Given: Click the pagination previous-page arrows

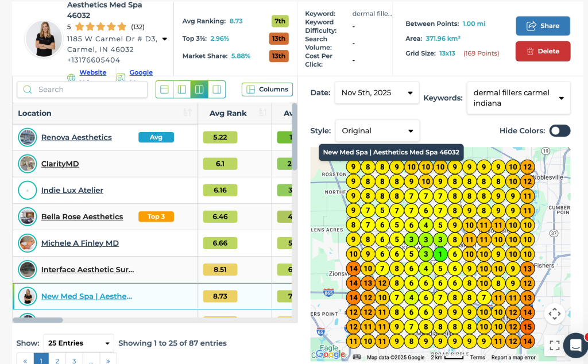Looking at the screenshot, I should [x=25, y=361].
